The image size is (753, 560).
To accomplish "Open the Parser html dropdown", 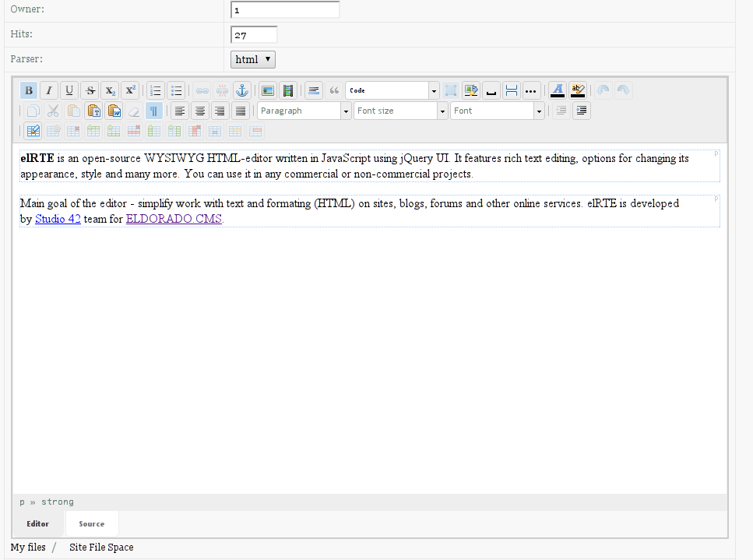I will (x=253, y=59).
